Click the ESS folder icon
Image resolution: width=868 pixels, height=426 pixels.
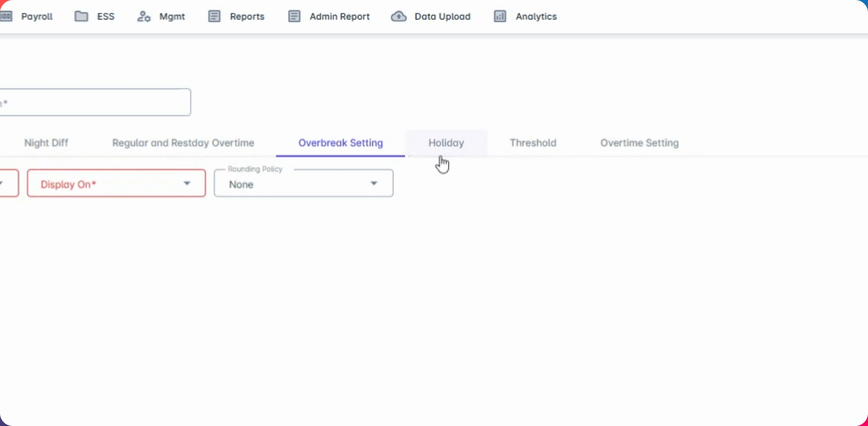click(x=81, y=17)
